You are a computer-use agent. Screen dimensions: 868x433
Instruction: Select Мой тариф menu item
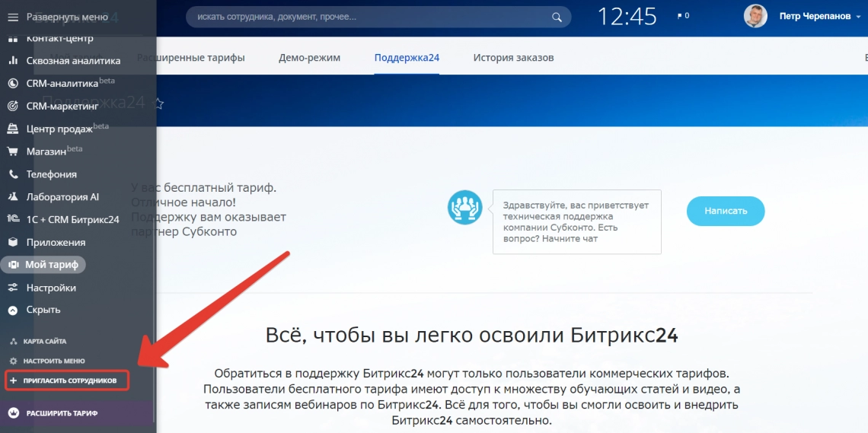(43, 265)
